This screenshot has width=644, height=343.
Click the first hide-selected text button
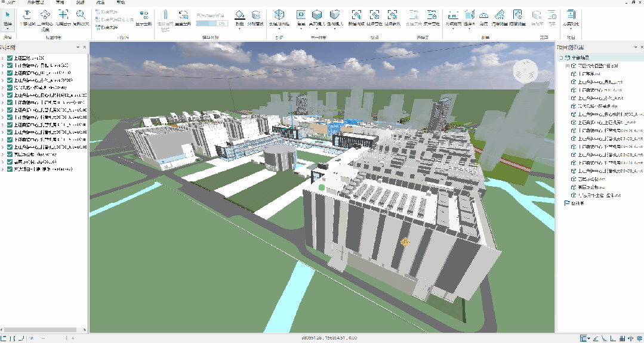point(107,13)
